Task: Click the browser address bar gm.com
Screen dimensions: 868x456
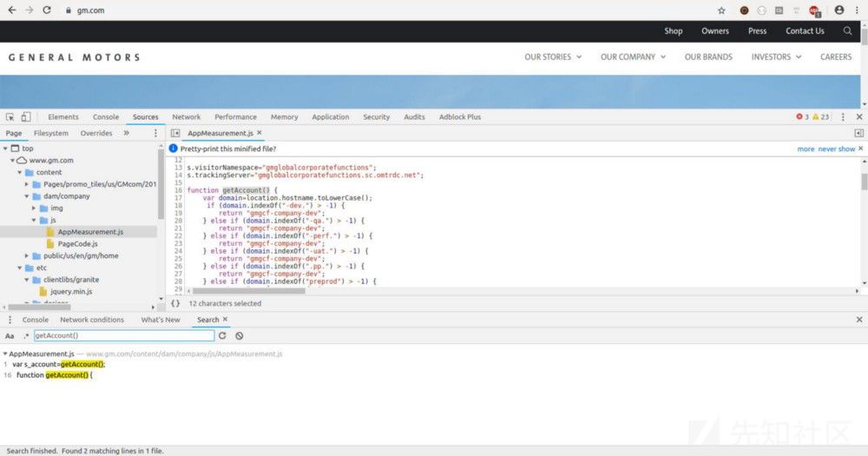Action: click(x=90, y=10)
